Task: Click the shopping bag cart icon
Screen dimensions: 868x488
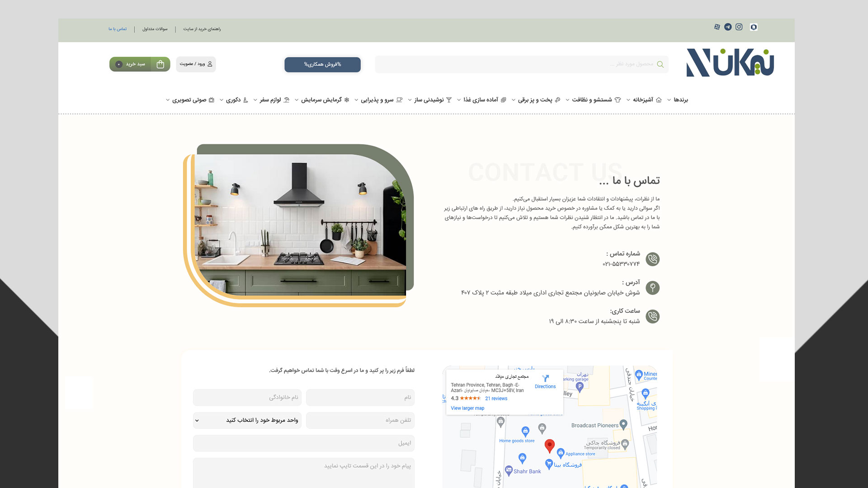Action: pyautogui.click(x=160, y=65)
